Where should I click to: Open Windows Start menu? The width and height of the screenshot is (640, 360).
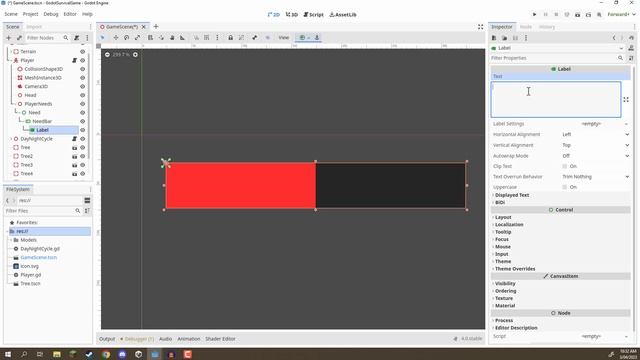coord(8,354)
